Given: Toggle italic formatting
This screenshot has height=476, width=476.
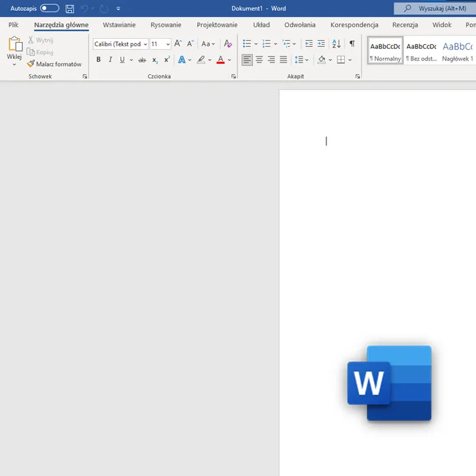Looking at the screenshot, I should (110, 60).
